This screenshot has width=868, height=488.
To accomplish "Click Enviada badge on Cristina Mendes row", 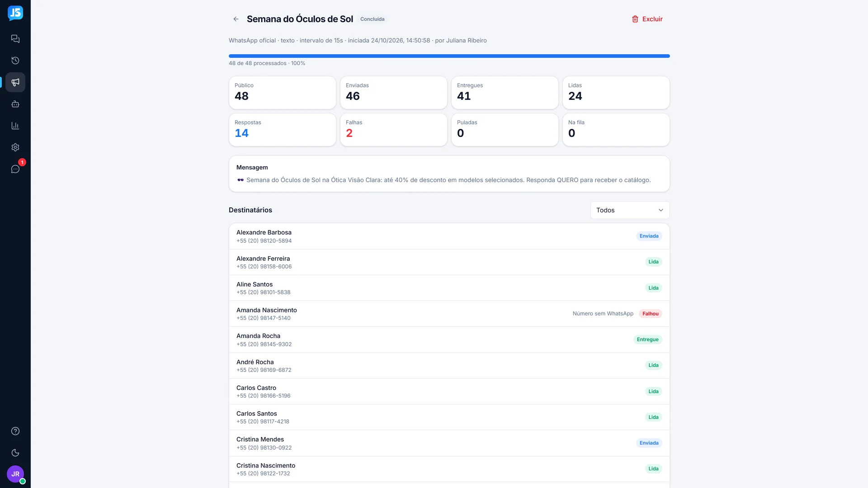I will click(649, 443).
